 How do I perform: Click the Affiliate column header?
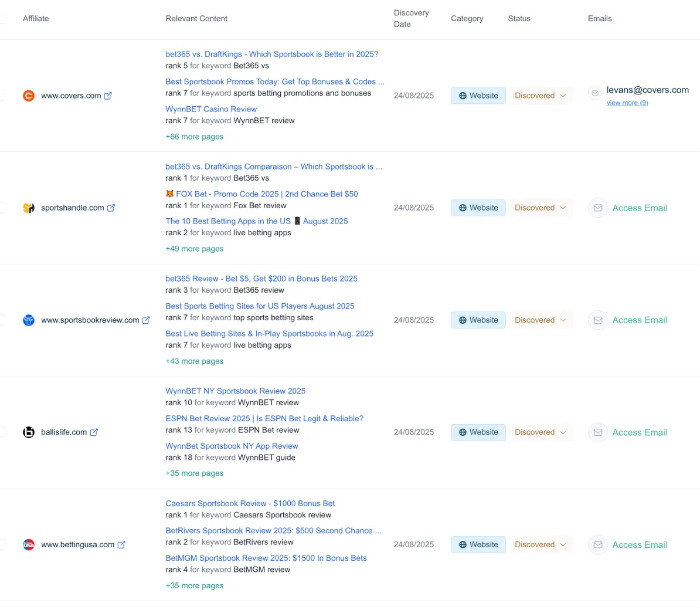click(x=36, y=18)
